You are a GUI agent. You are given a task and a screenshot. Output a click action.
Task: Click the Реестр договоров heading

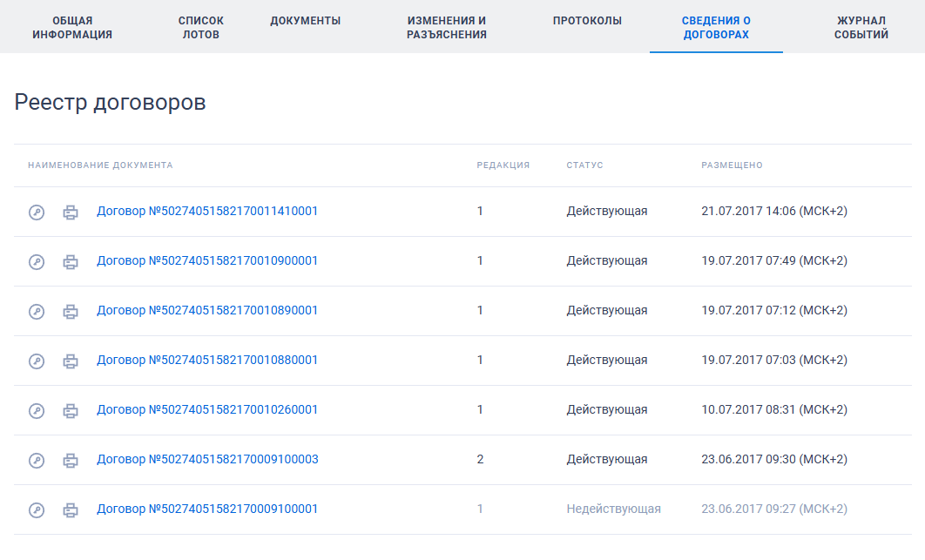pyautogui.click(x=111, y=102)
